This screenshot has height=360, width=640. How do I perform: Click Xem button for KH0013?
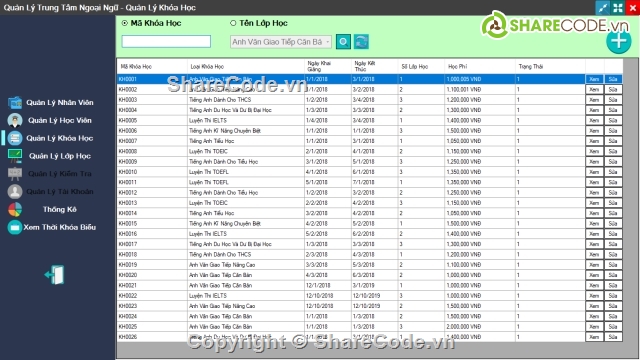coord(594,203)
